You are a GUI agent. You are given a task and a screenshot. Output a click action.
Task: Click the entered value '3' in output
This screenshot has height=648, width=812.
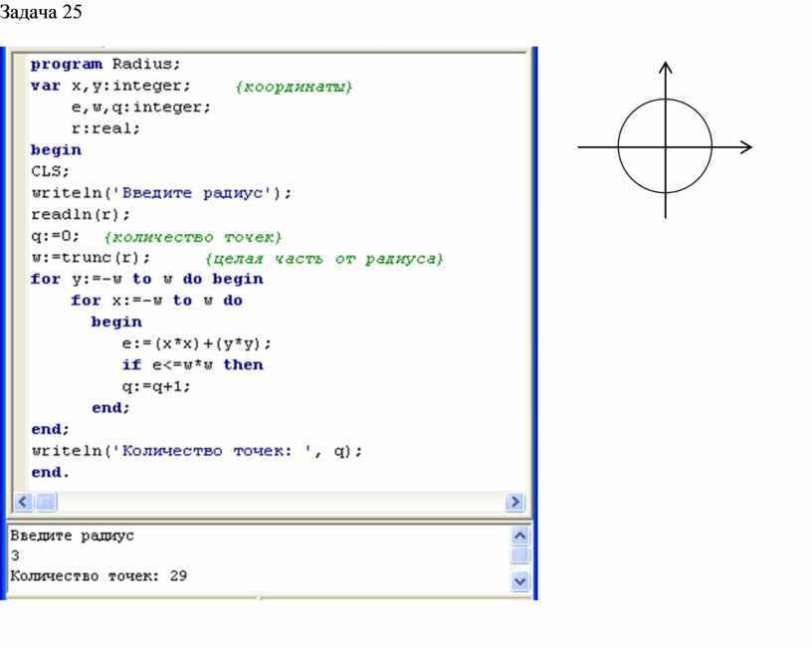pyautogui.click(x=15, y=555)
